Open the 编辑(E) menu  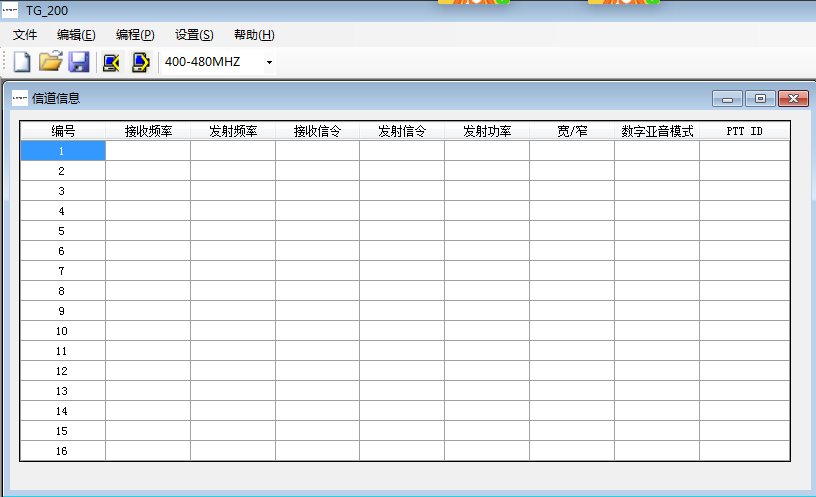(76, 35)
